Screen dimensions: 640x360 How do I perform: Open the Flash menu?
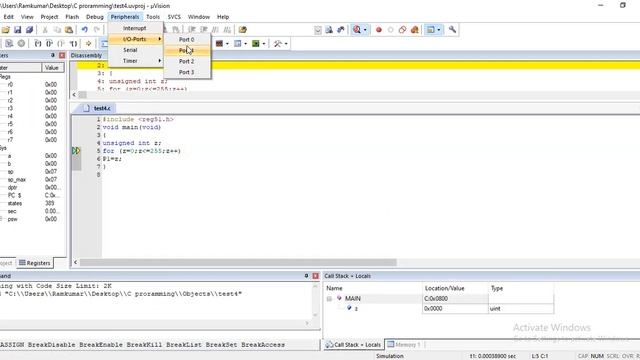tap(72, 17)
